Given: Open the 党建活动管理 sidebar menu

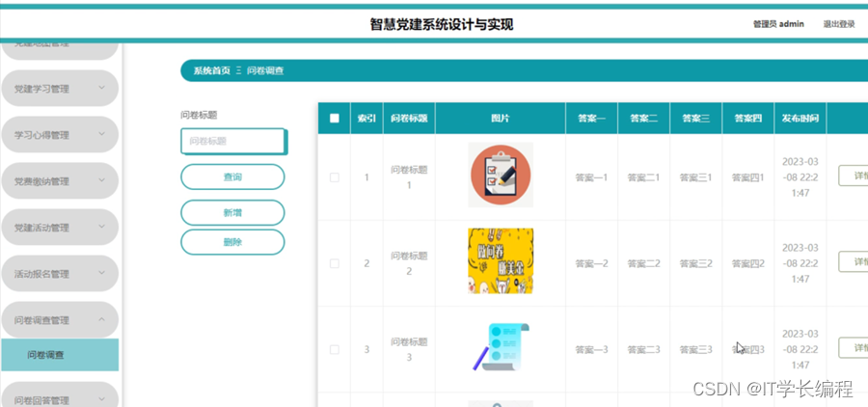Looking at the screenshot, I should (60, 228).
